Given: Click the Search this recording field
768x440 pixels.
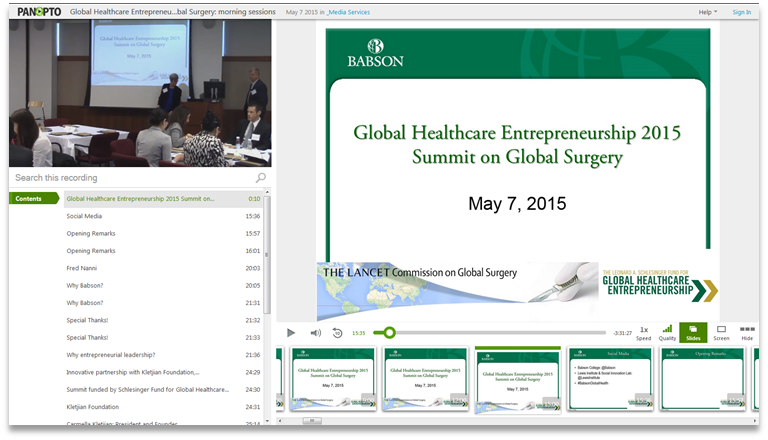Looking at the screenshot, I should 130,178.
